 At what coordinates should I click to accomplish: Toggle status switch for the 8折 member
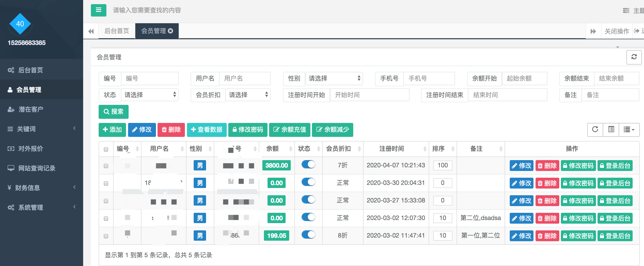pyautogui.click(x=308, y=235)
